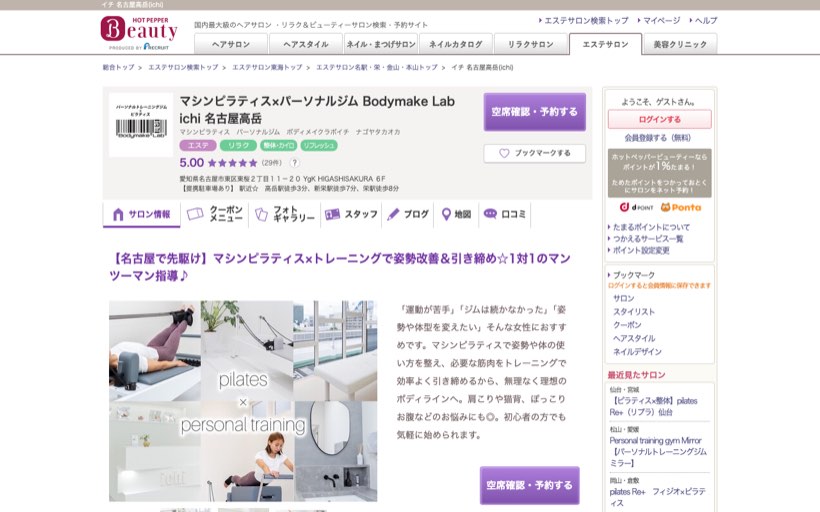Open the ネイル・まつげサロン tab
The height and width of the screenshot is (512, 820).
point(381,44)
